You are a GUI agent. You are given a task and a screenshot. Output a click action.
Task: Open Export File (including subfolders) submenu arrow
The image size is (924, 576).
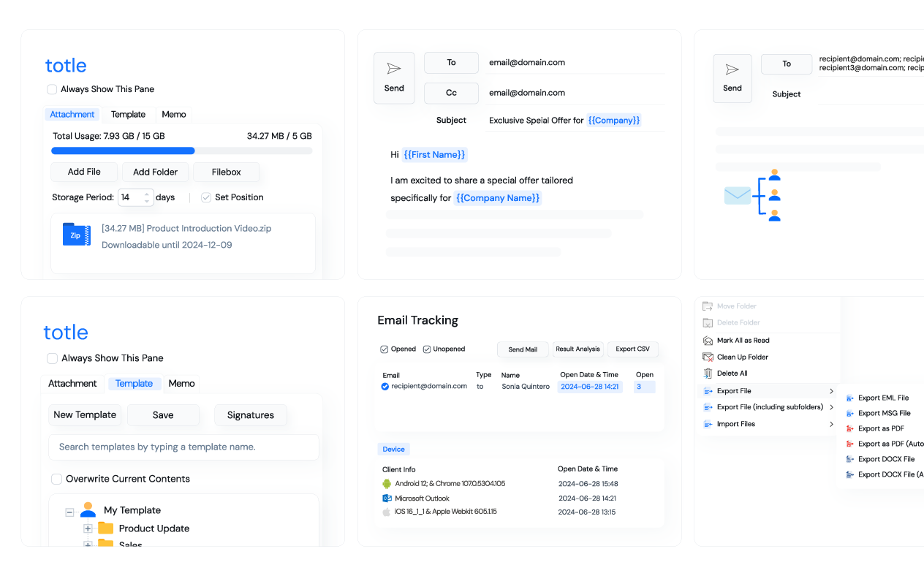[x=831, y=407]
